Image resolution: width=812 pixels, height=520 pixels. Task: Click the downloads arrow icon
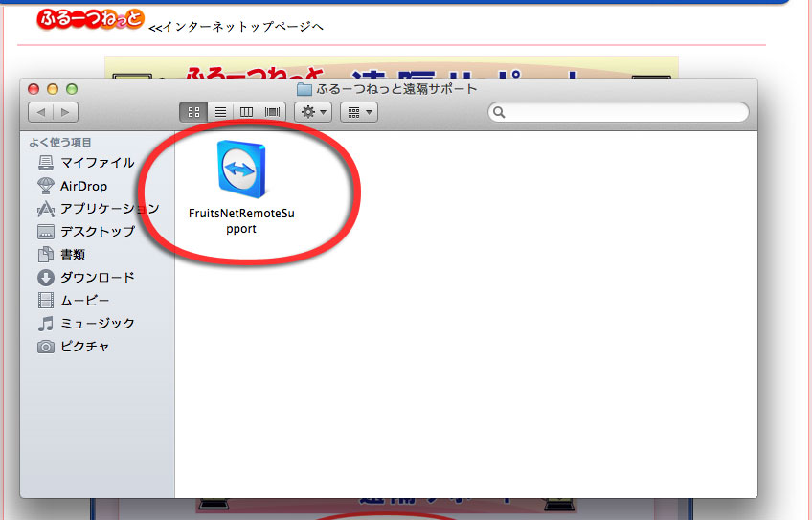pyautogui.click(x=46, y=278)
